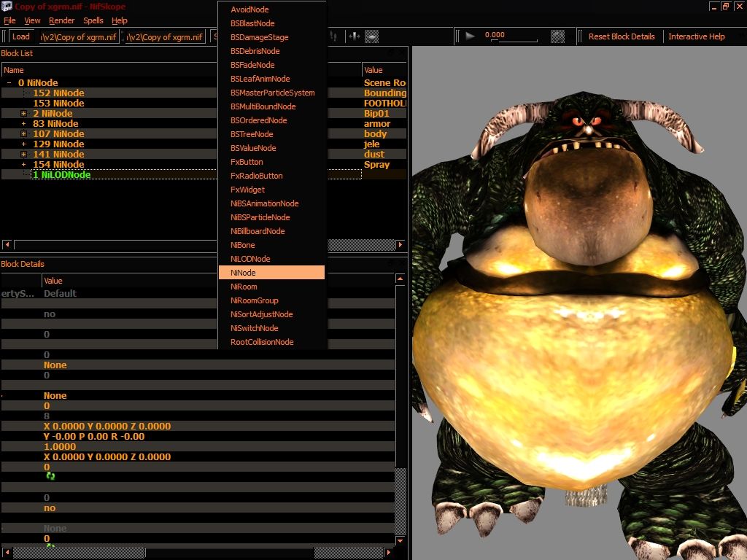
Task: Click Block Details scroll down arrow
Action: coord(400,541)
